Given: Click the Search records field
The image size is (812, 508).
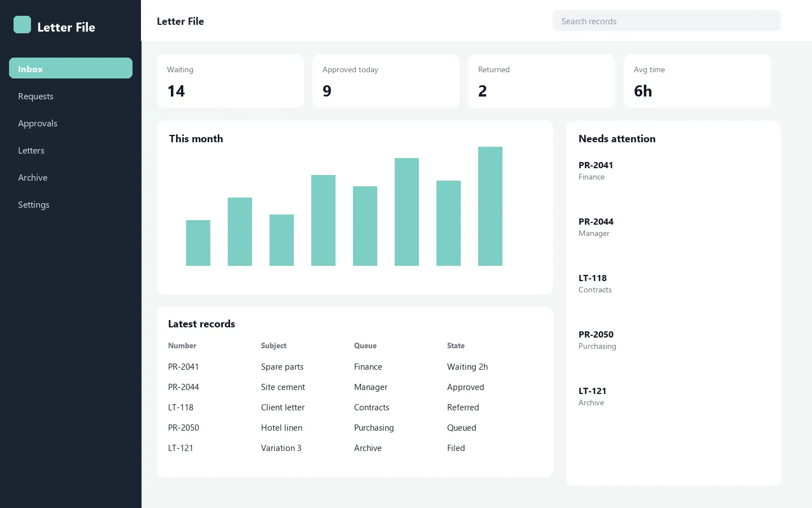Looking at the screenshot, I should [667, 21].
